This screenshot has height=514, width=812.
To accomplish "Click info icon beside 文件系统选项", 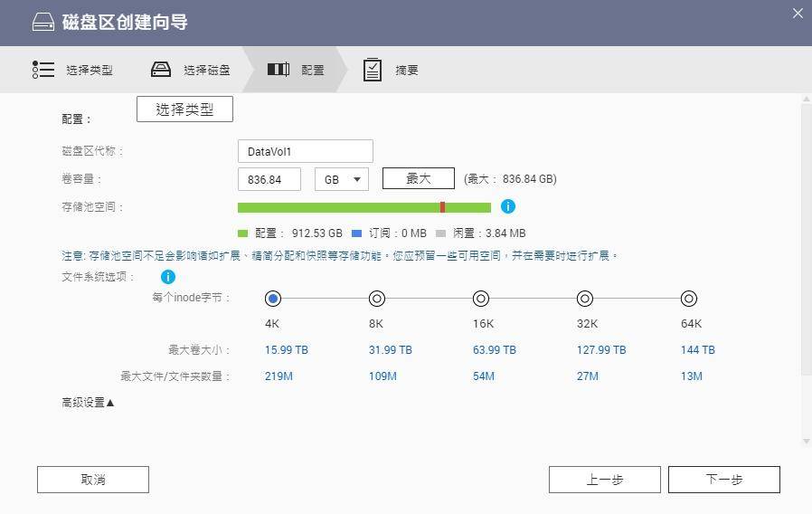I will point(168,277).
